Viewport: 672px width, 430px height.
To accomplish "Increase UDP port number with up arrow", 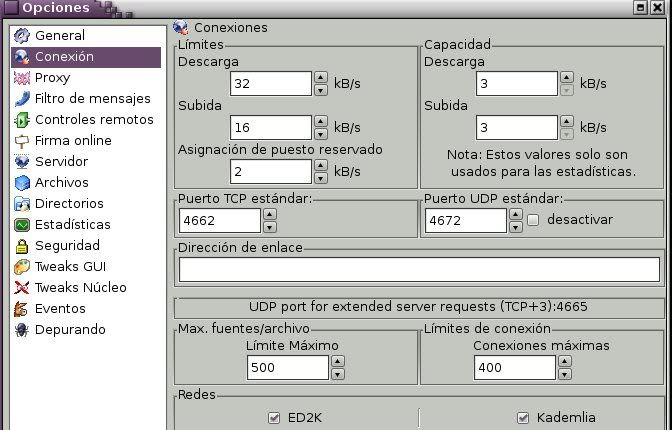I will (x=516, y=214).
